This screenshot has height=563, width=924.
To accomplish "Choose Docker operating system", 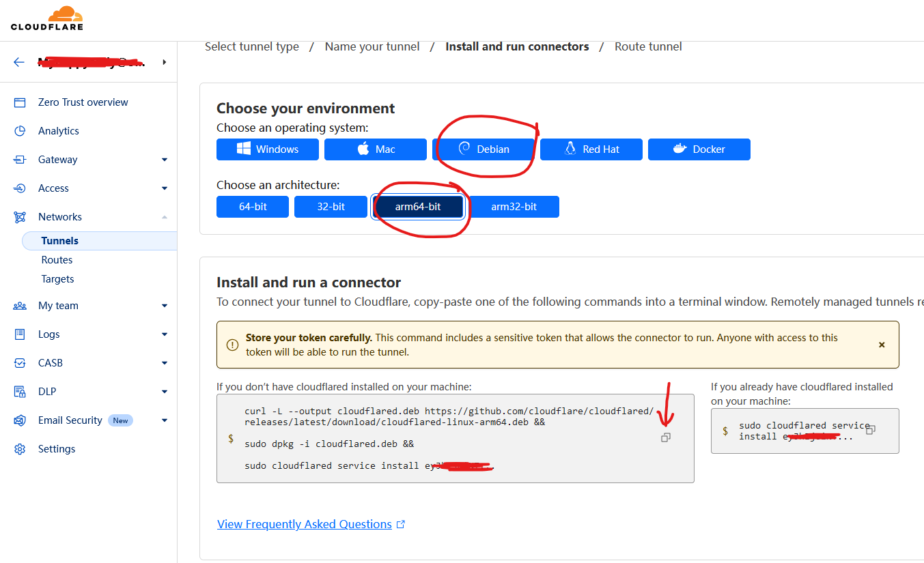I will pos(699,149).
